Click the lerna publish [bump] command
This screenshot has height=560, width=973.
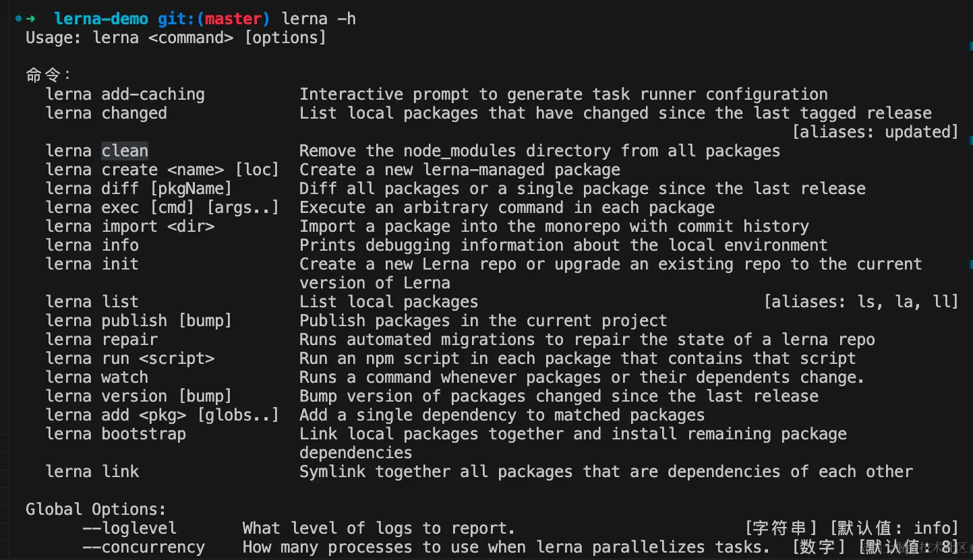pyautogui.click(x=138, y=321)
